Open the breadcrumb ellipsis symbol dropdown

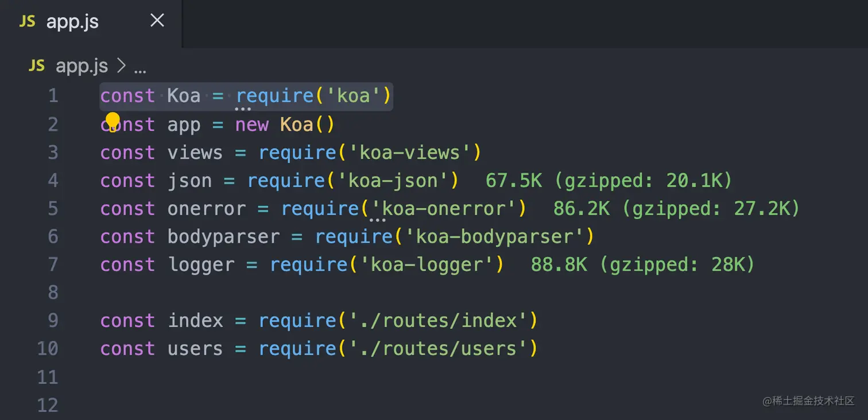(x=140, y=67)
